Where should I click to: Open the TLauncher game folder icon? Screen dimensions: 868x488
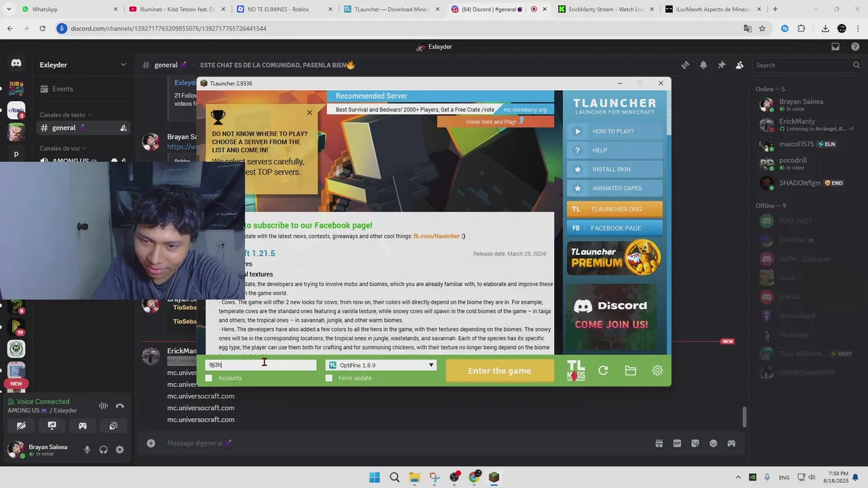[x=630, y=371]
